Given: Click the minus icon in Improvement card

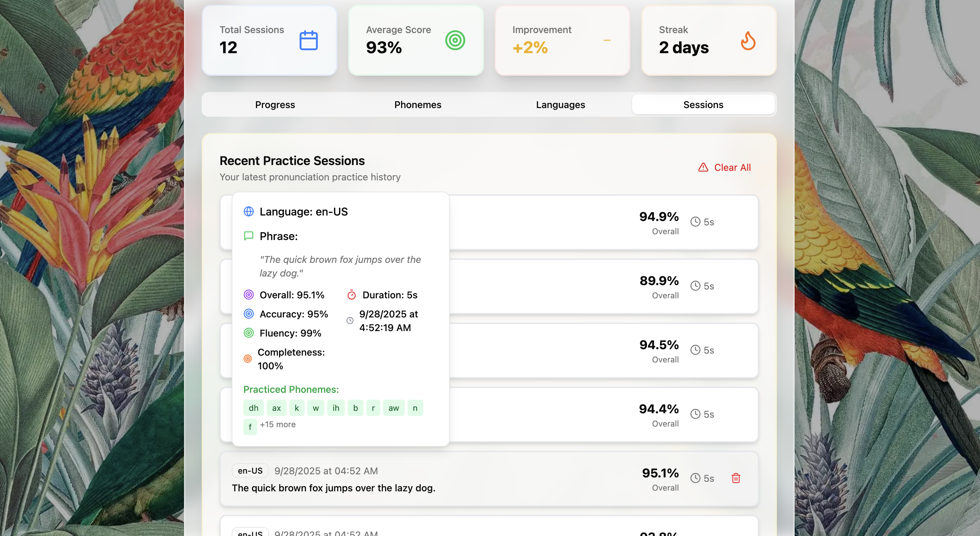Looking at the screenshot, I should [607, 40].
